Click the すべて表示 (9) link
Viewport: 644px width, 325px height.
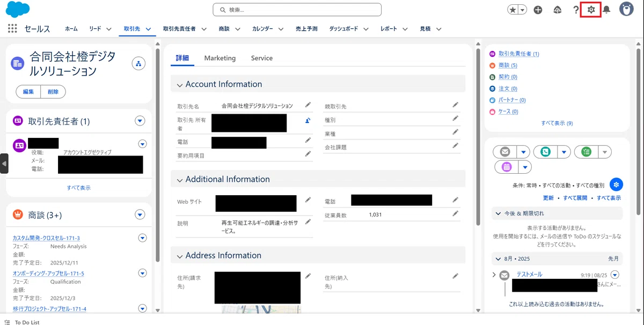point(557,123)
